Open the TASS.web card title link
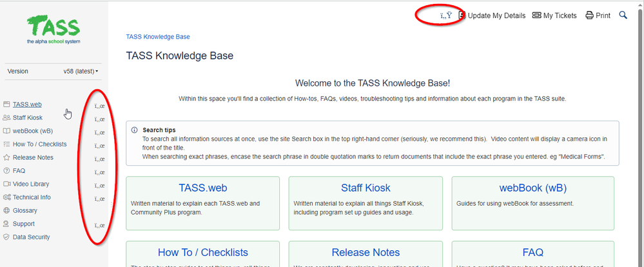644x267 pixels. pyautogui.click(x=203, y=188)
